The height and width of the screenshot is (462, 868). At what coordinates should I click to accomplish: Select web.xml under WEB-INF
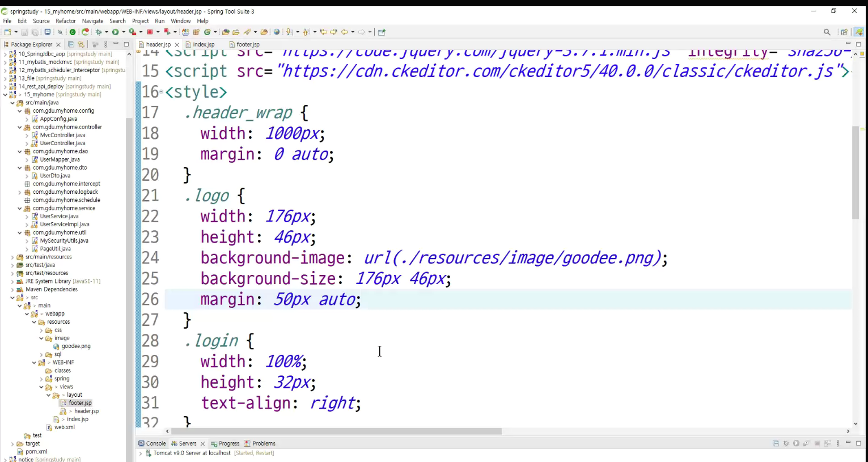click(65, 427)
